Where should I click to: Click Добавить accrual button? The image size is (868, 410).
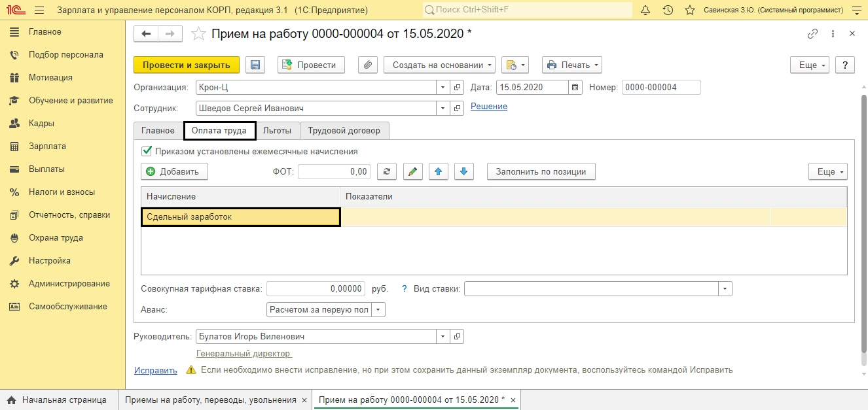tap(174, 171)
